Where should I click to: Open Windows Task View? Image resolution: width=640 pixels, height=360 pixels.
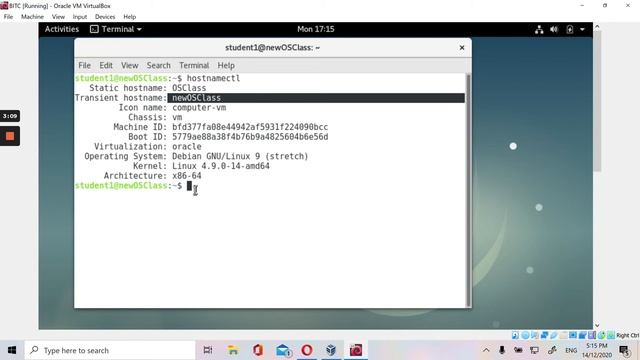tap(208, 350)
